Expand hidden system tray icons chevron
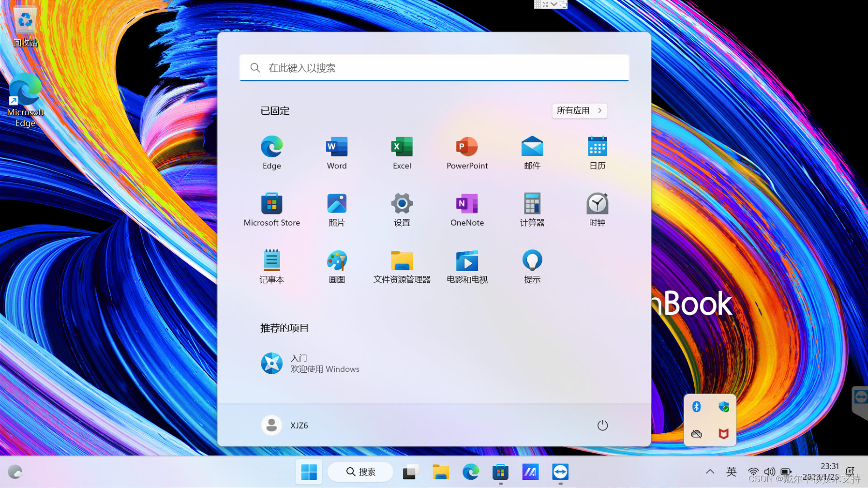Viewport: 868px width, 488px height. click(709, 472)
